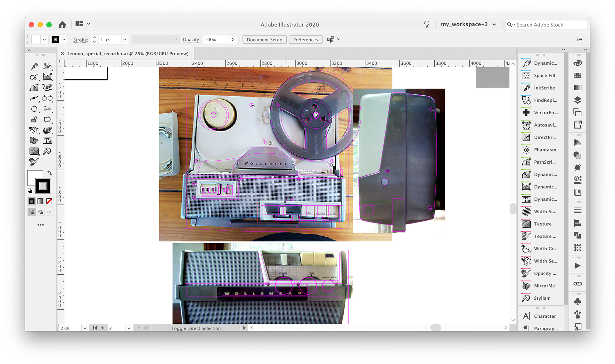Select the MirrorMe butterfly tool in toolbox
This screenshot has height=364, width=615.
pyautogui.click(x=34, y=141)
